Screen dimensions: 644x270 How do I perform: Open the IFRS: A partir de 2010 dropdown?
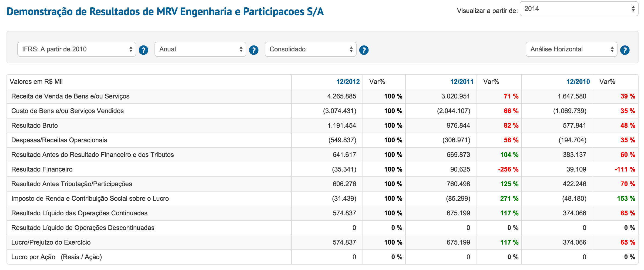[77, 49]
